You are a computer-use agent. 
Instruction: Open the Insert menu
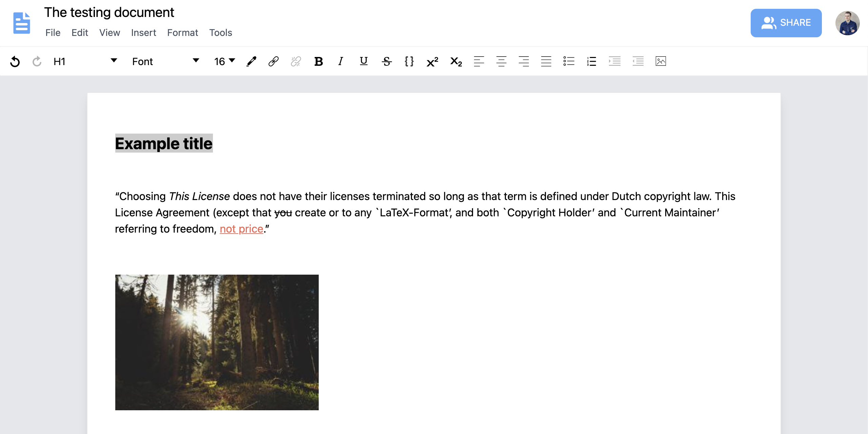143,33
